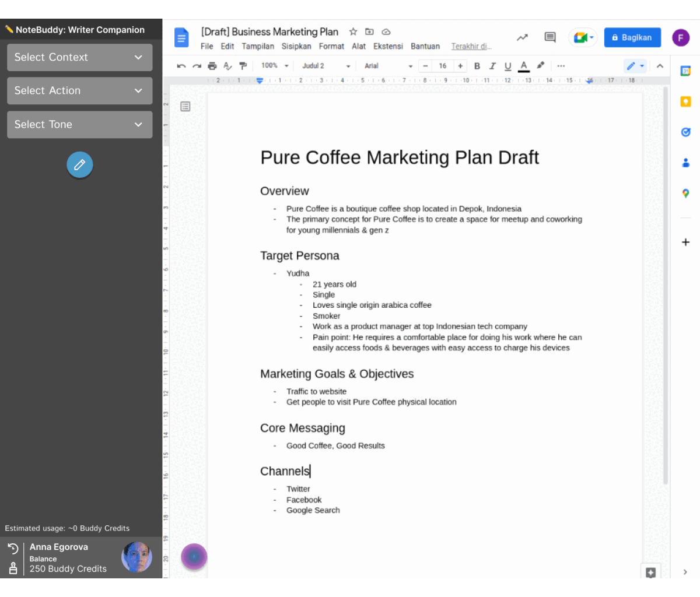This screenshot has width=700, height=597.
Task: Open the Ekstensi menu
Action: point(388,46)
